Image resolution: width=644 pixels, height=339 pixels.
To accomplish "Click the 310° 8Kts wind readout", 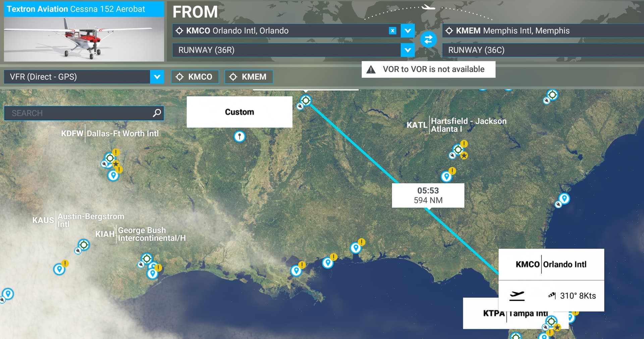I will click(x=578, y=296).
